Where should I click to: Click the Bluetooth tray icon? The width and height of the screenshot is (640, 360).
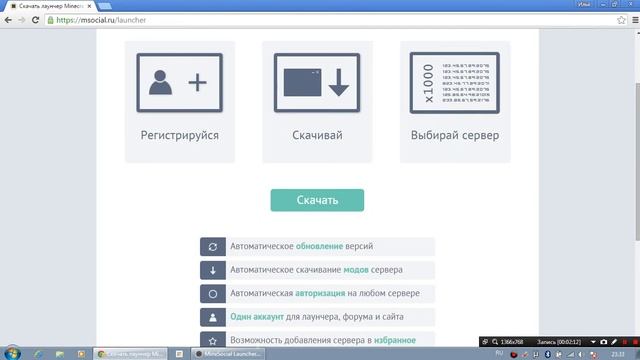click(x=547, y=354)
